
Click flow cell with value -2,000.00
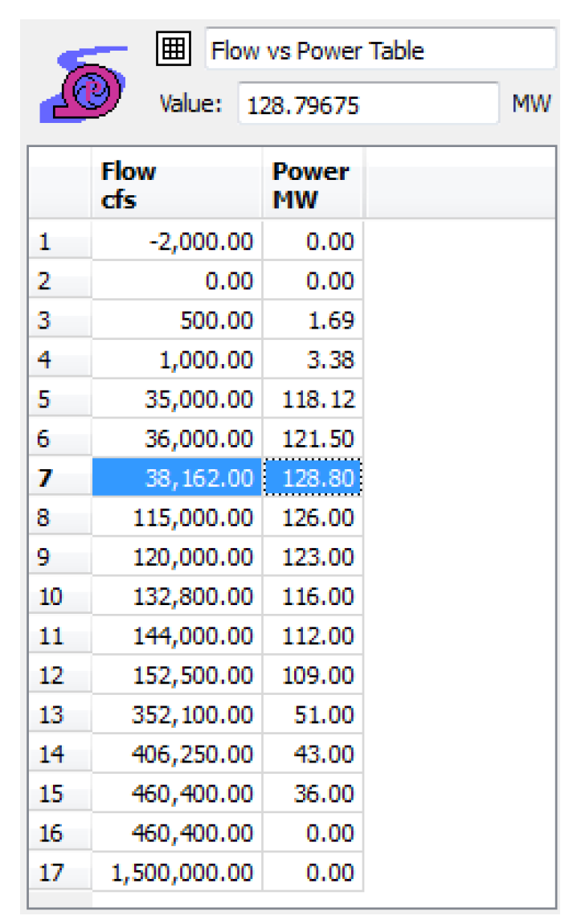click(177, 242)
